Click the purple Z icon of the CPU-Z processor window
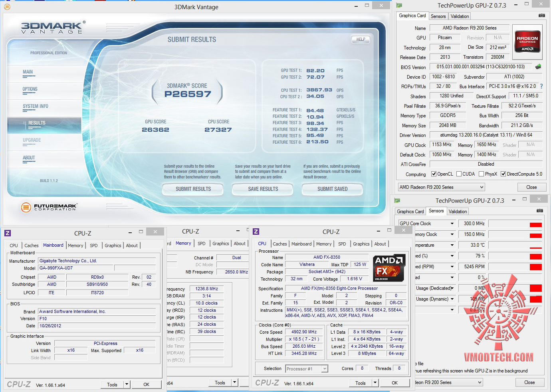This screenshot has width=551, height=392. click(256, 232)
